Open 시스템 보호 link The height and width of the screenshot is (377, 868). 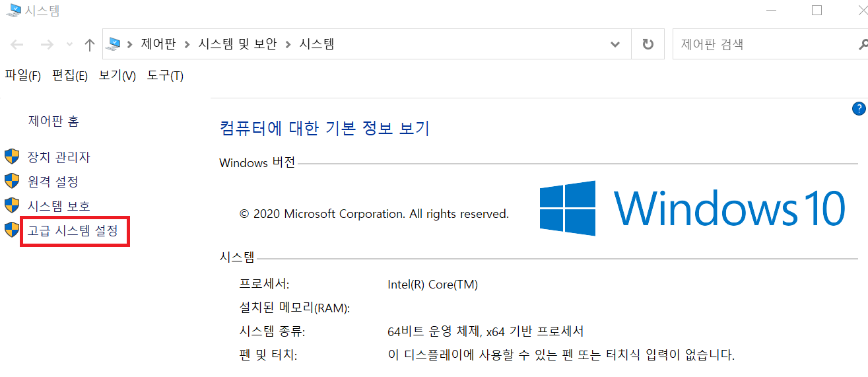pos(59,206)
